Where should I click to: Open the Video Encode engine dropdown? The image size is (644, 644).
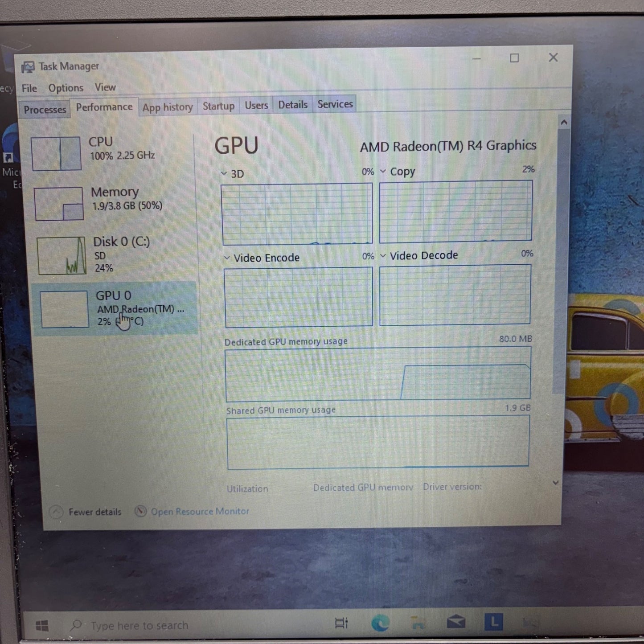(227, 258)
